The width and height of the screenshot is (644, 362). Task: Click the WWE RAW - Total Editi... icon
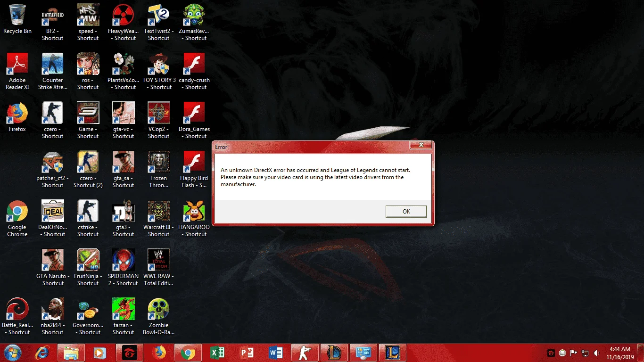pos(158,268)
